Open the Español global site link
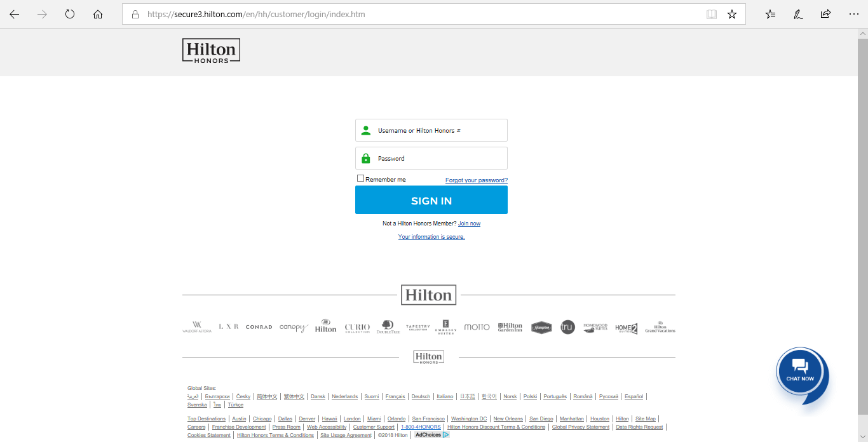This screenshot has width=868, height=442. click(x=634, y=396)
